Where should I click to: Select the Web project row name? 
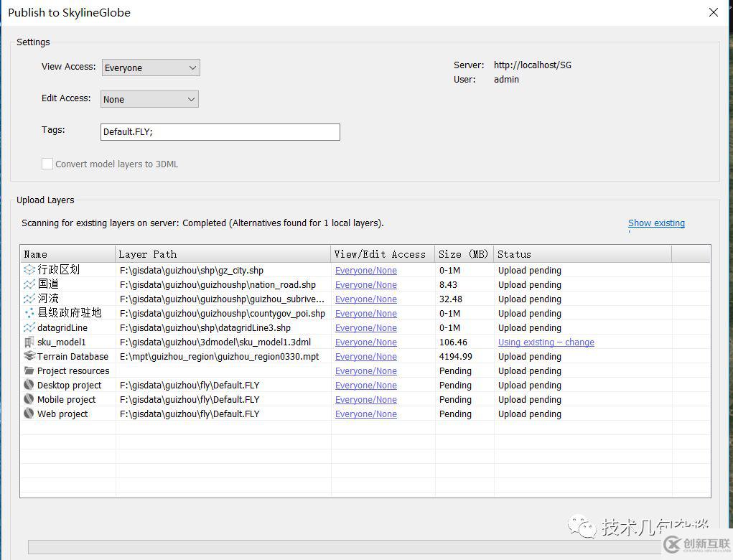(x=62, y=414)
